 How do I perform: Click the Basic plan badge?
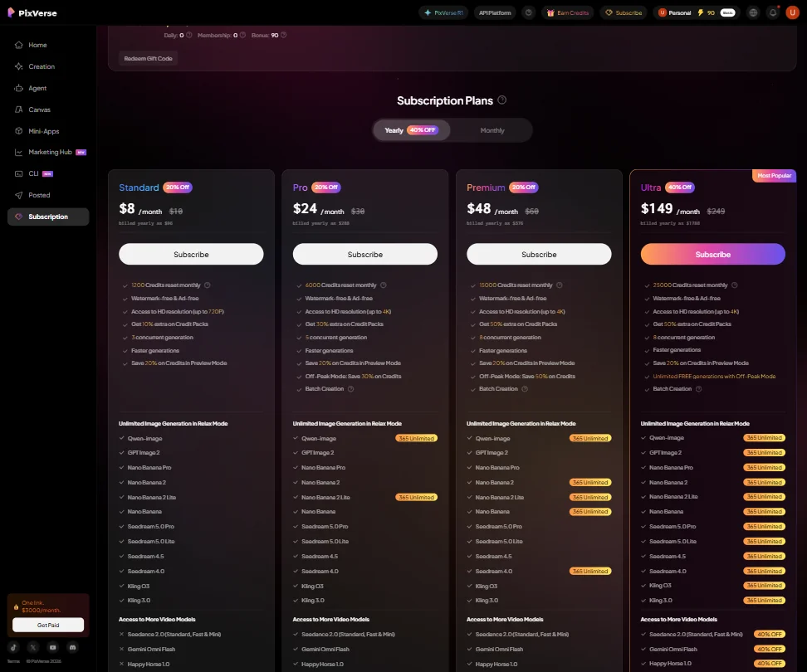coord(728,12)
